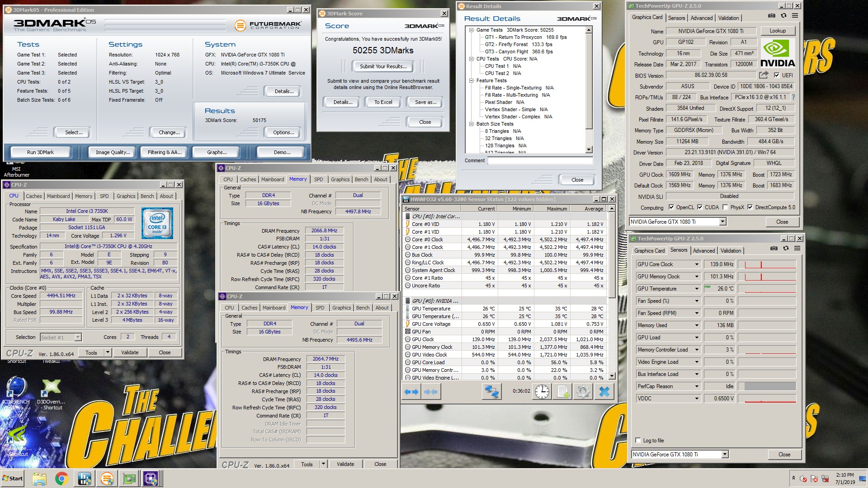Toggle the PhysX checkbox
Viewport: 868px width, 488px height.
point(725,207)
